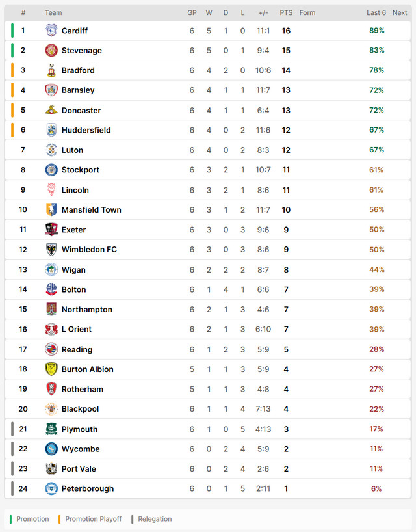Click the Wimbledon FC badge

tap(51, 249)
